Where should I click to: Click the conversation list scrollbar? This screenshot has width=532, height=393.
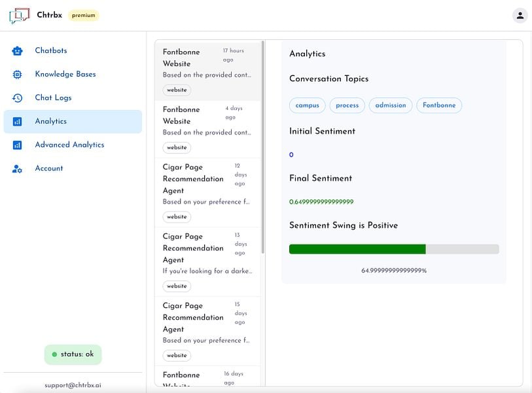[x=263, y=147]
